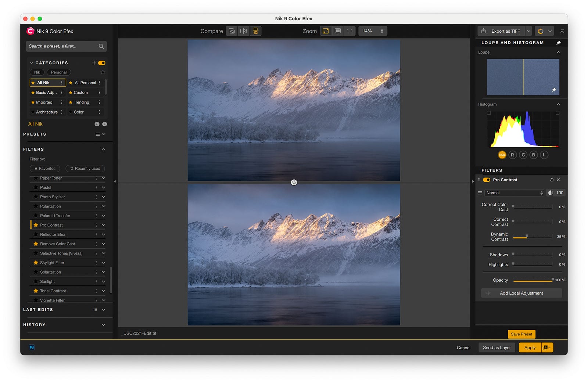Open the Normal blend mode dropdown
The image size is (588, 382).
click(514, 193)
